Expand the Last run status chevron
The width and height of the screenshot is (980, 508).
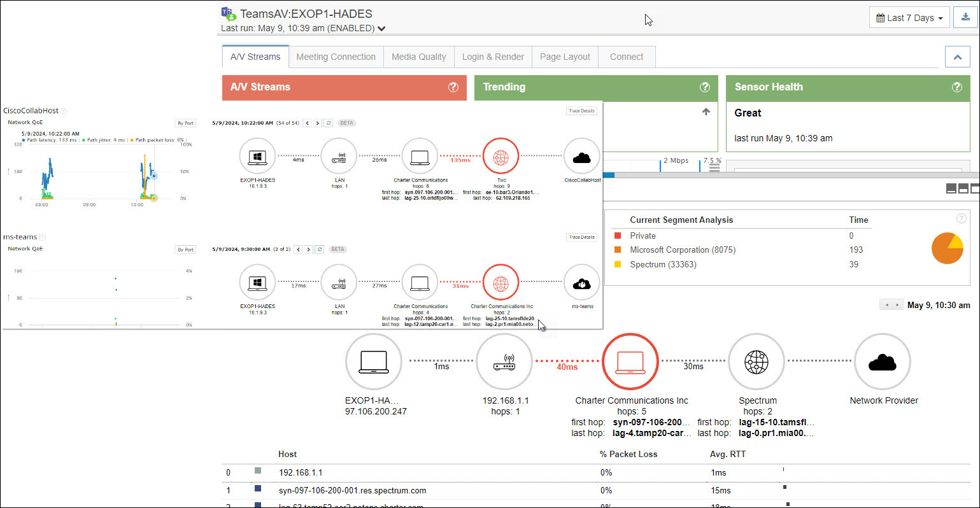[381, 29]
